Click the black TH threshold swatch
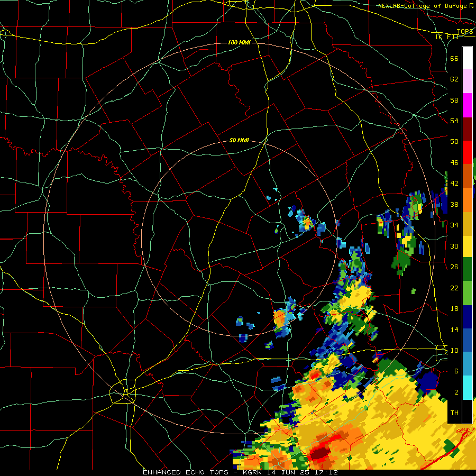Screen dimensions: 476x476 click(467, 411)
